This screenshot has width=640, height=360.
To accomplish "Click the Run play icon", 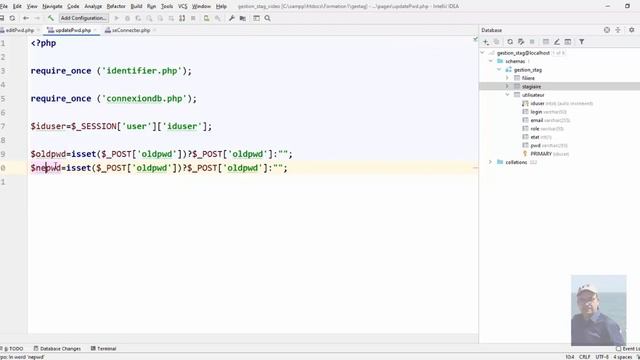I will [116, 18].
